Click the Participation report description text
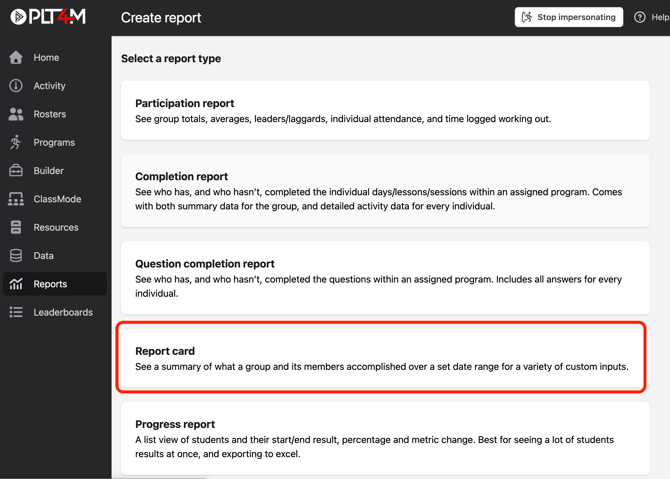 [x=343, y=119]
